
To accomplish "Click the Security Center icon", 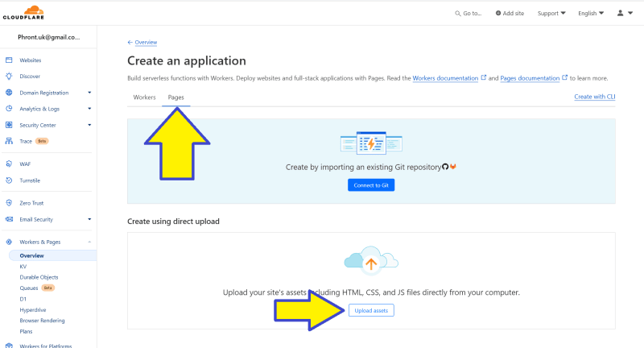I will coord(9,125).
